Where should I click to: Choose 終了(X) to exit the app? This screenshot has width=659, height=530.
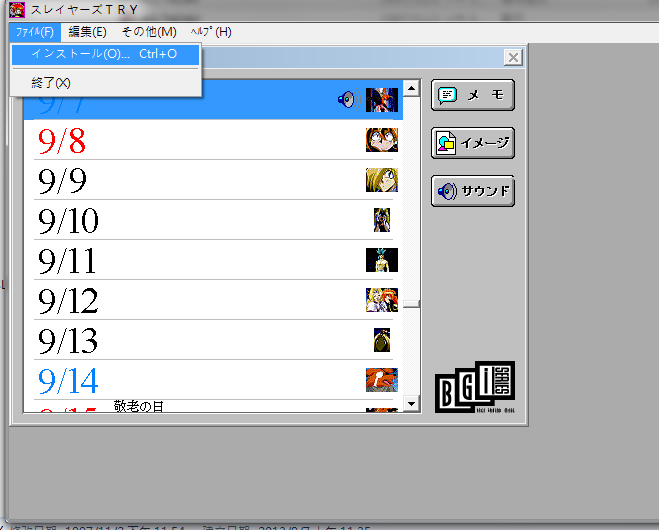pos(105,83)
